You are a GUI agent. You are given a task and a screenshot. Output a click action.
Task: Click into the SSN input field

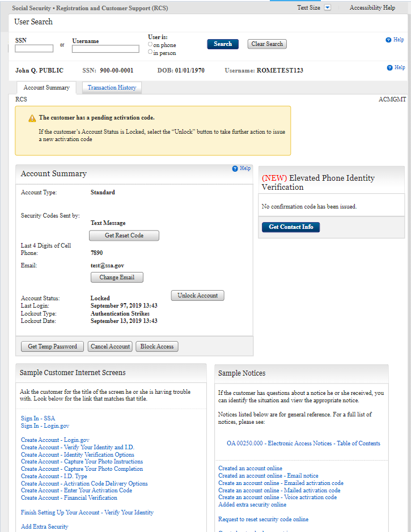34,49
